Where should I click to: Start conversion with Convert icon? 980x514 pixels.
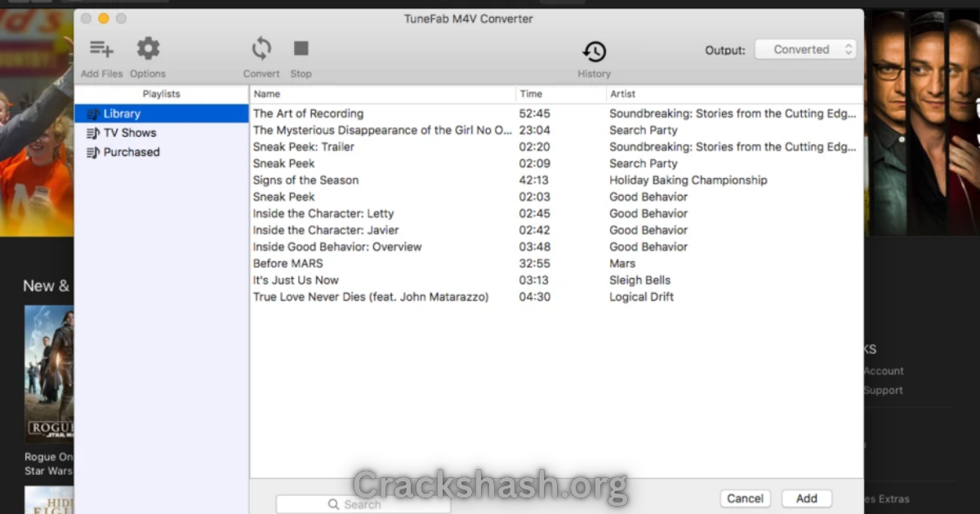(261, 49)
